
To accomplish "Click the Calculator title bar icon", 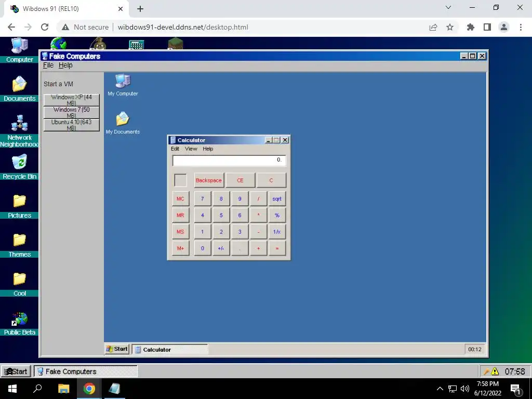I will coord(173,140).
